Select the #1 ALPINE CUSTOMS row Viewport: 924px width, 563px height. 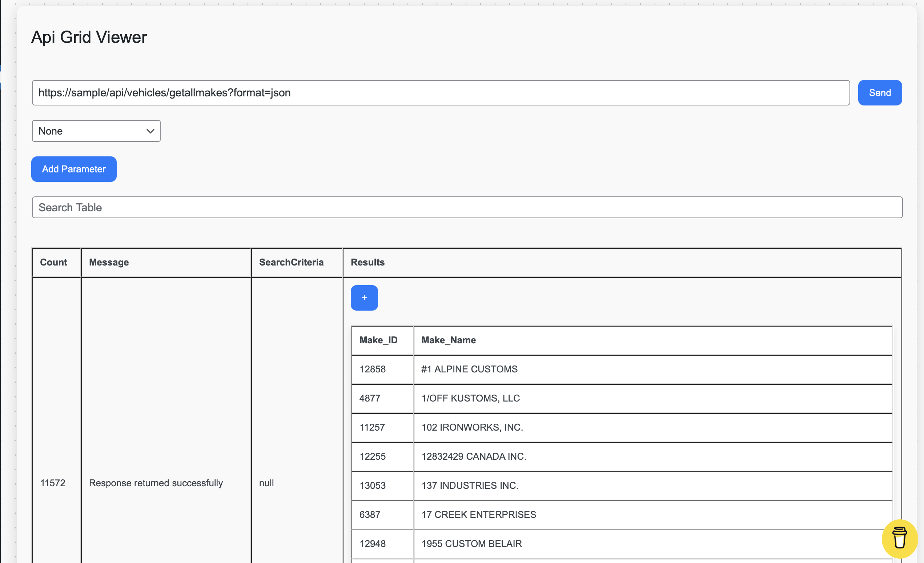coord(469,370)
